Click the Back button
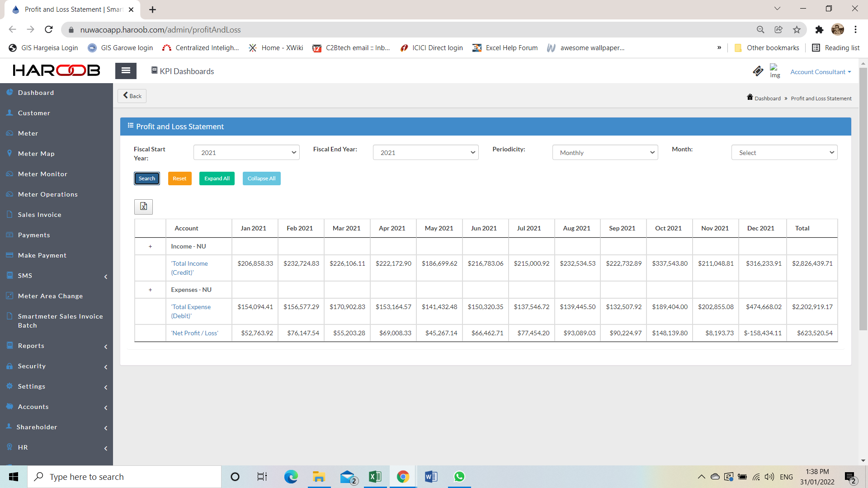The width and height of the screenshot is (868, 488). [x=132, y=96]
